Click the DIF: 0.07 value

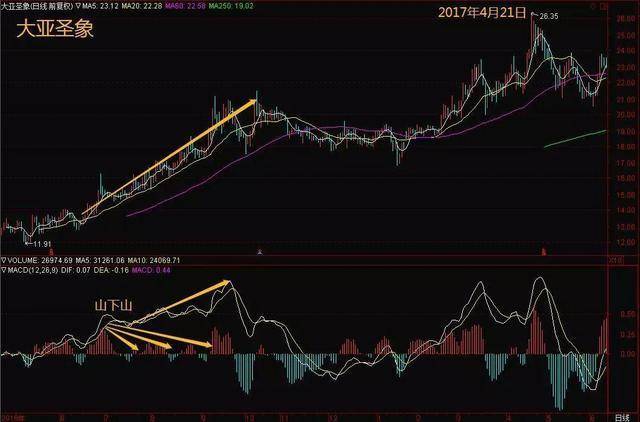(76, 270)
